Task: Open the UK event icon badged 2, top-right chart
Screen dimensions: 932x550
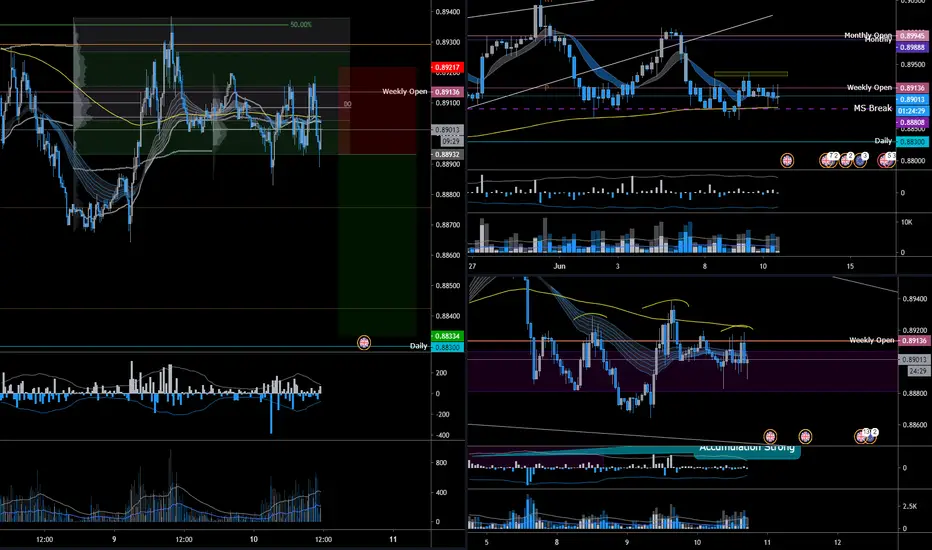Action: (845, 160)
